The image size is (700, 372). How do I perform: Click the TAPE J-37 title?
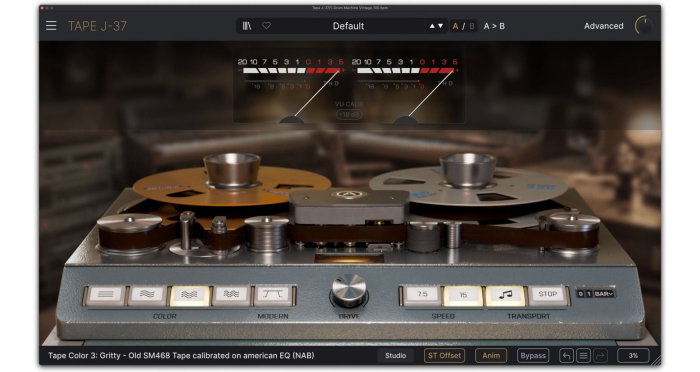point(97,26)
